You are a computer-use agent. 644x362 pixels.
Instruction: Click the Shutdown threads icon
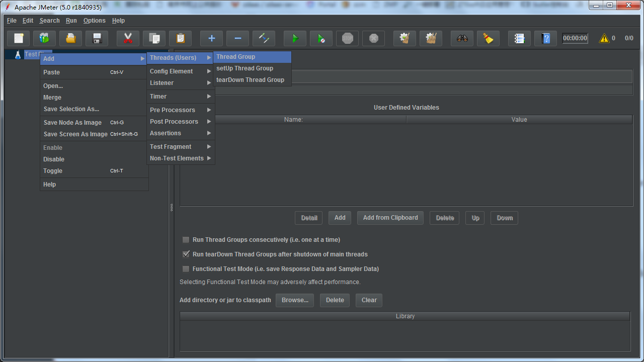[x=374, y=38]
